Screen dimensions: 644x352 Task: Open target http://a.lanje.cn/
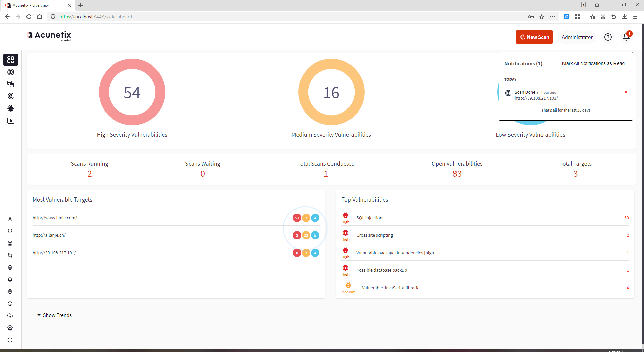[x=49, y=235]
